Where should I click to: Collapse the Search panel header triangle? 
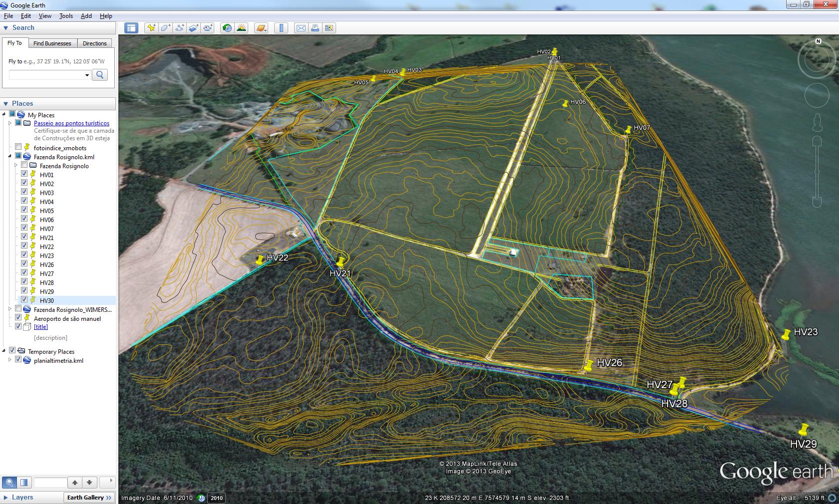point(6,28)
